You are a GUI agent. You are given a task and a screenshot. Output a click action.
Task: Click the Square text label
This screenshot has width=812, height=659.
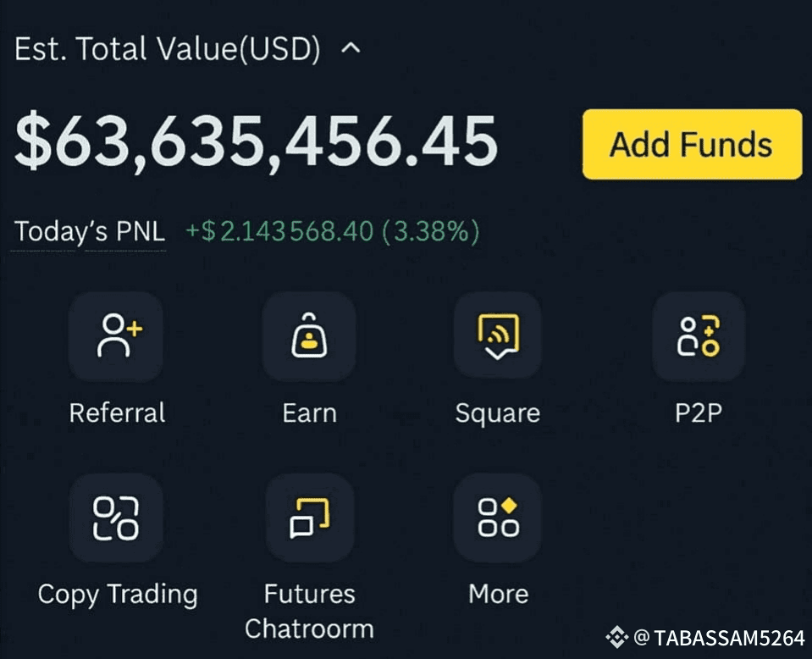(498, 414)
